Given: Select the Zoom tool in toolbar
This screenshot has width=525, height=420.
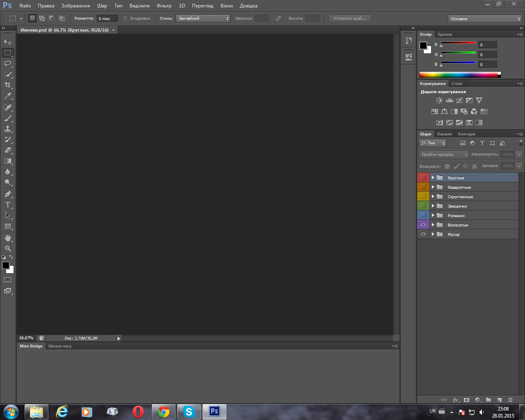Looking at the screenshot, I should [x=8, y=249].
